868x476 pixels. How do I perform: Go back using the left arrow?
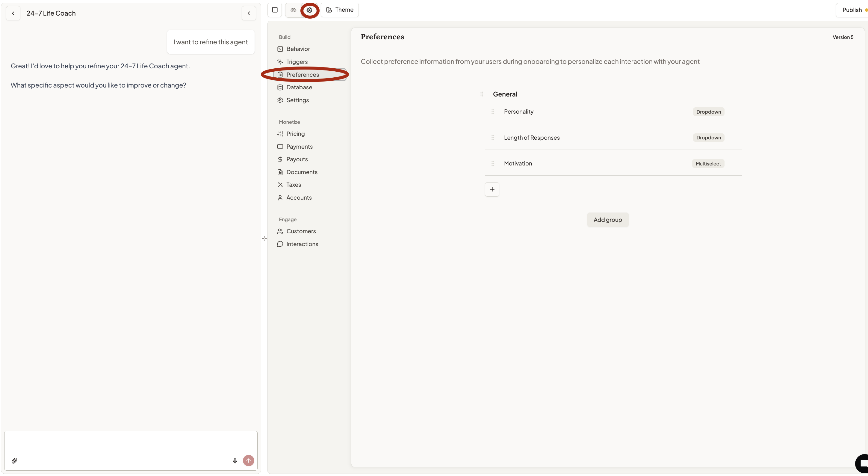click(13, 13)
